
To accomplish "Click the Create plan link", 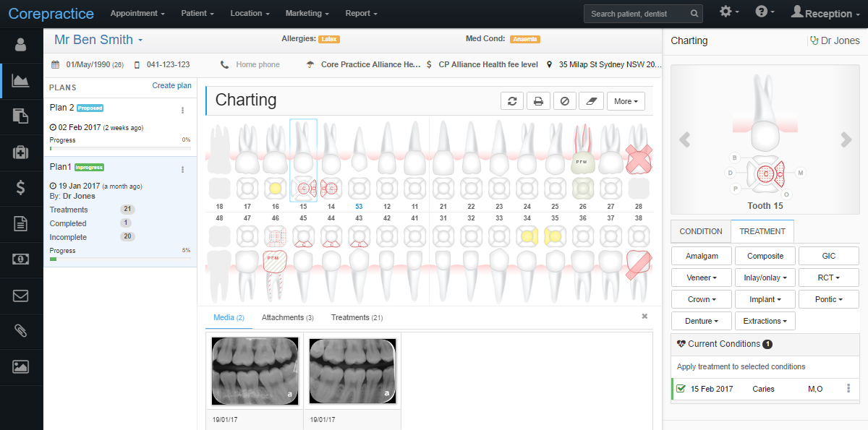I will (171, 85).
